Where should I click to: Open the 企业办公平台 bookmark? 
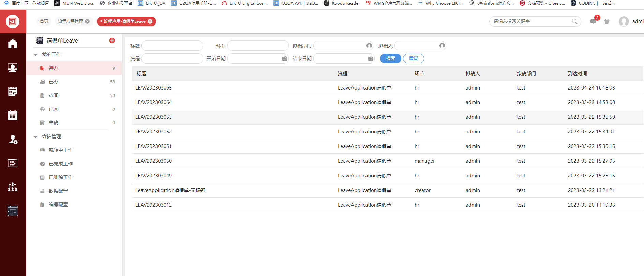coord(116,3)
